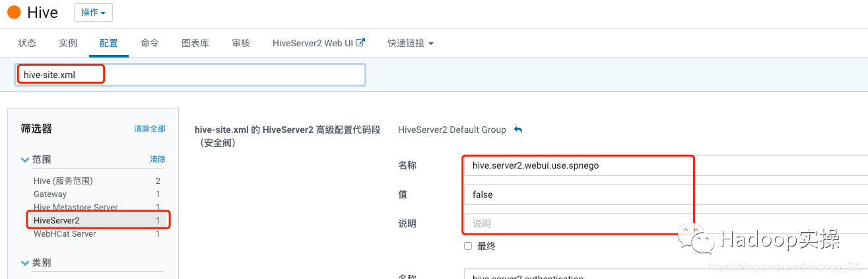Click the 值 field containing false

coord(665,194)
